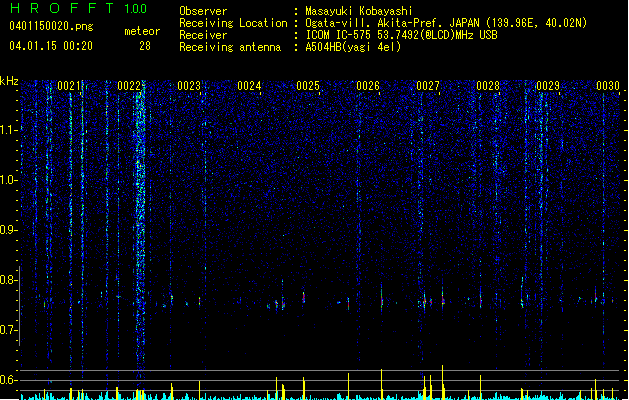
Task: Click the 0.7 kHz axis label
Action: (x=9, y=330)
